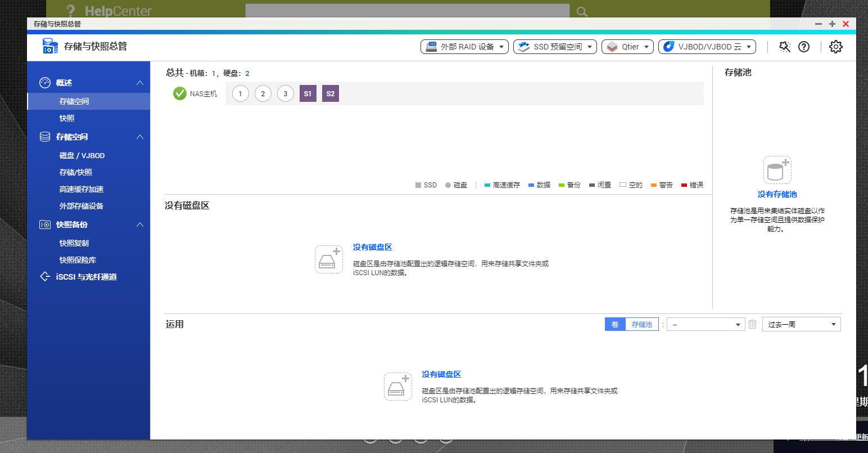This screenshot has width=868, height=453.
Task: Click the add storage pool icon
Action: click(777, 170)
